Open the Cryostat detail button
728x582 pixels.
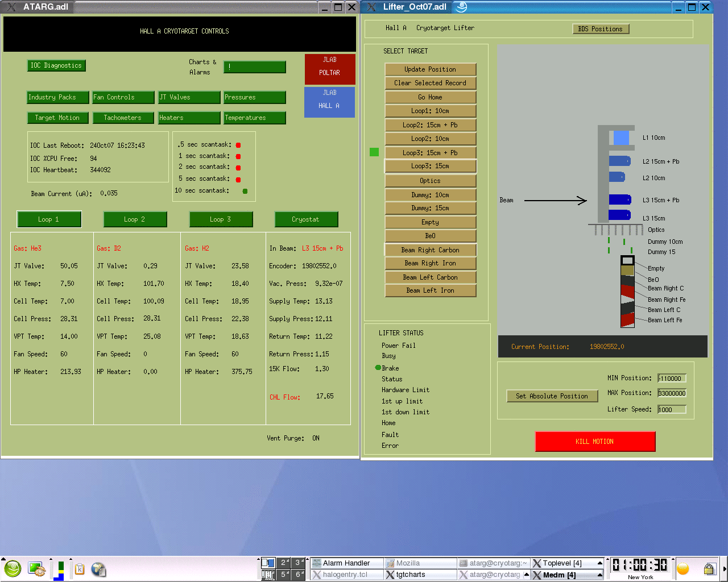click(306, 219)
